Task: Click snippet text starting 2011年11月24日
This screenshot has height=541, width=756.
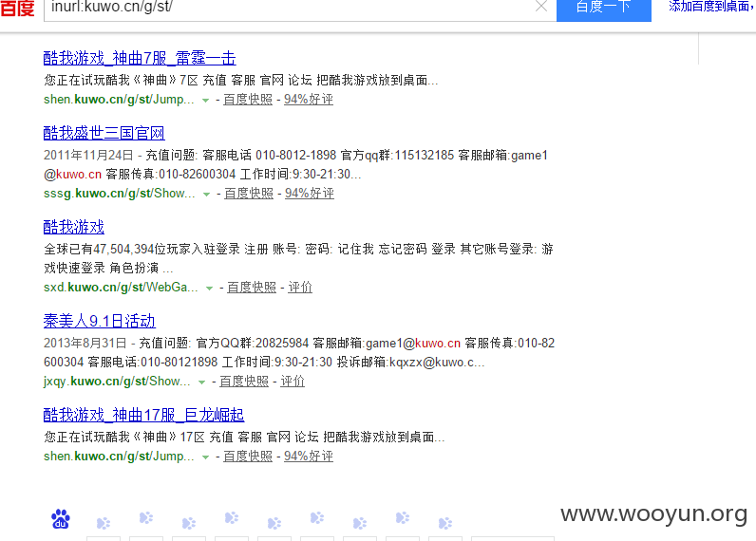Action: coord(295,164)
